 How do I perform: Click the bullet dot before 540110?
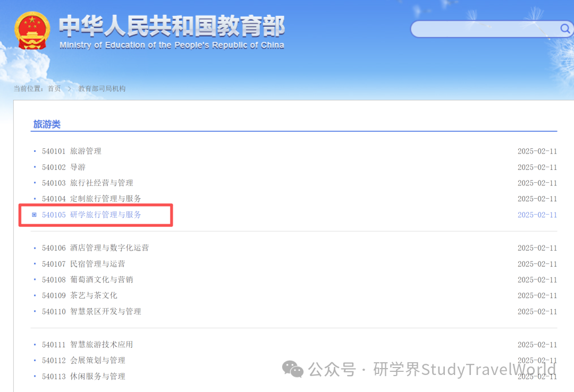(x=35, y=311)
